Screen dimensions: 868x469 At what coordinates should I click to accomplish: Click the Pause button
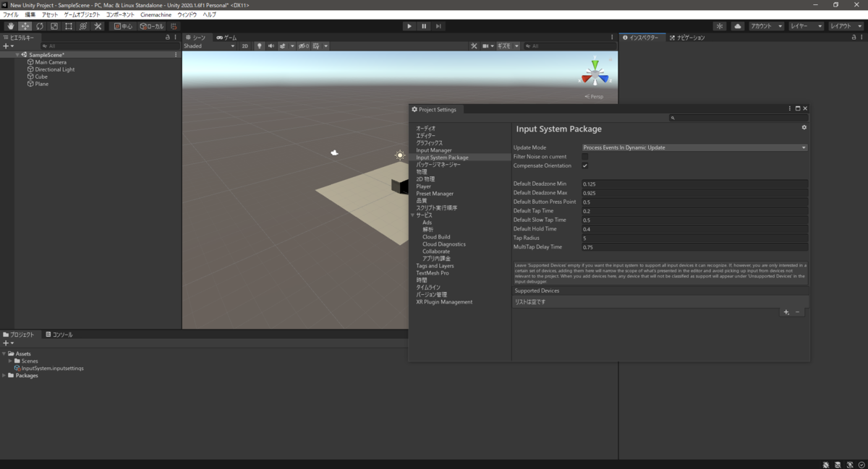(424, 26)
